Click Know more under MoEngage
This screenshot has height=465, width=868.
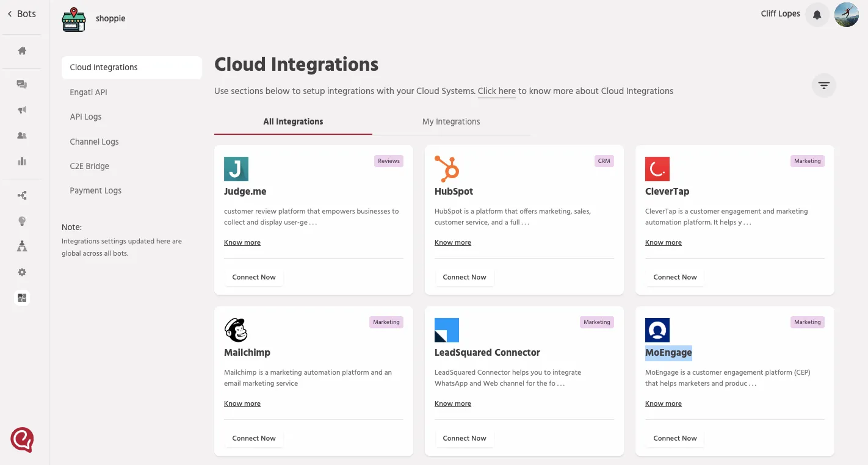pyautogui.click(x=664, y=403)
